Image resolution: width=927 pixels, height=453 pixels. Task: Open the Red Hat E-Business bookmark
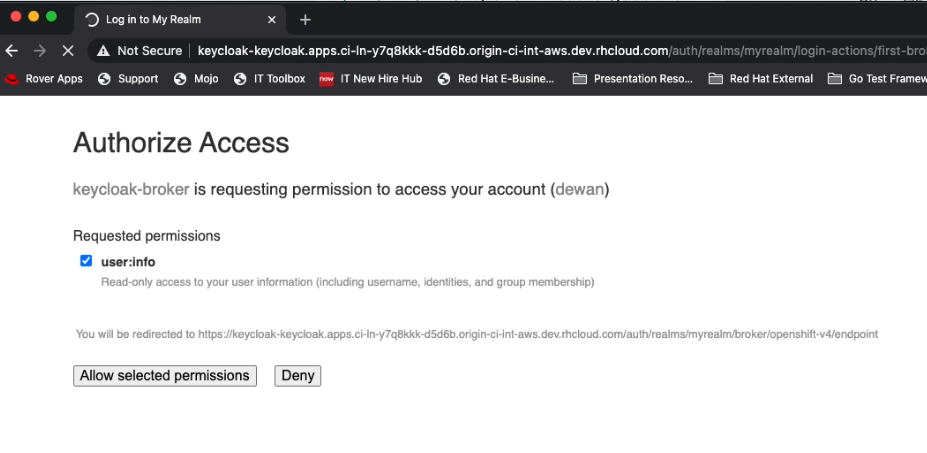(496, 79)
